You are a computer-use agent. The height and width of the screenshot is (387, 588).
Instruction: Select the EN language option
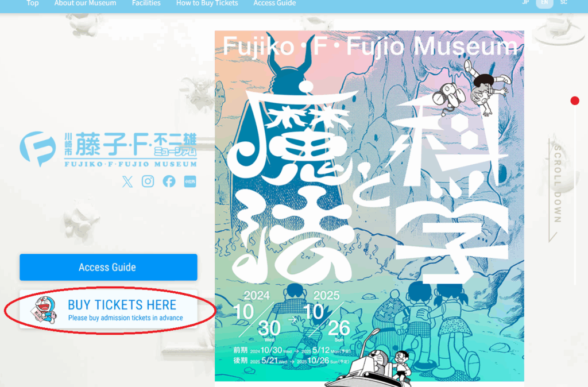click(544, 3)
